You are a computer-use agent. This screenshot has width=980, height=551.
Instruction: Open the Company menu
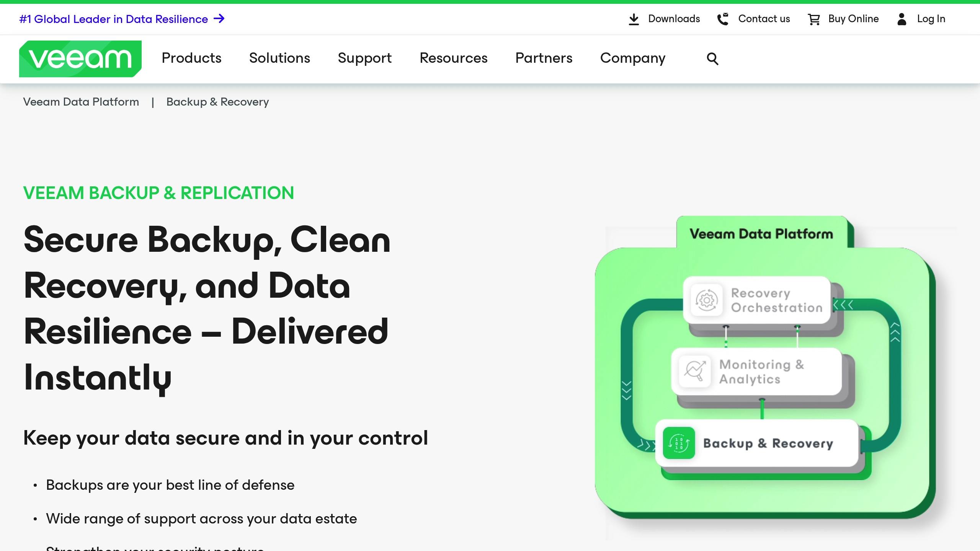633,59
